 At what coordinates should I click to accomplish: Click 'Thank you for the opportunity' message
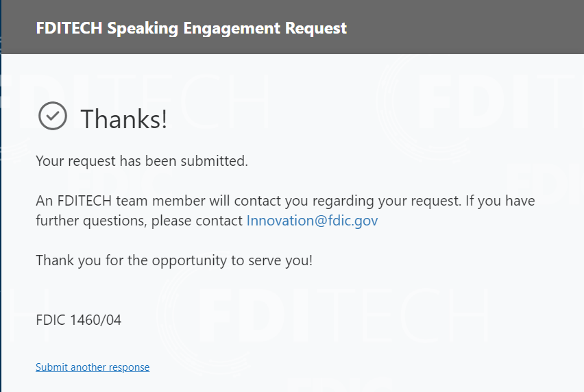(174, 260)
